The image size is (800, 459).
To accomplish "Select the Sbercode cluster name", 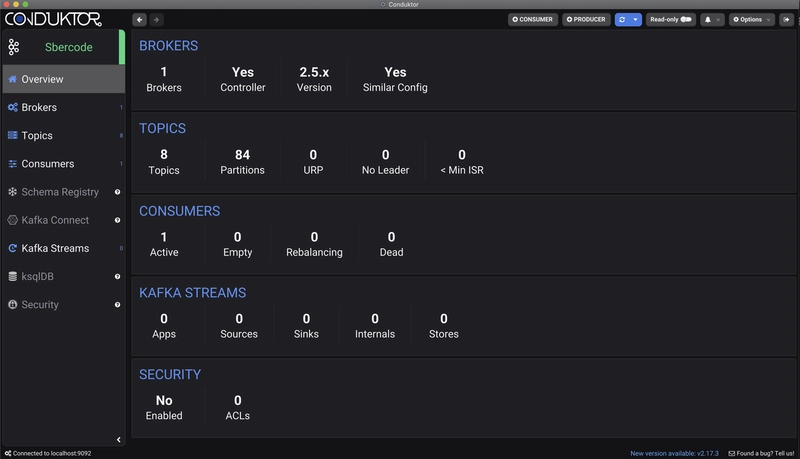I will coord(68,47).
